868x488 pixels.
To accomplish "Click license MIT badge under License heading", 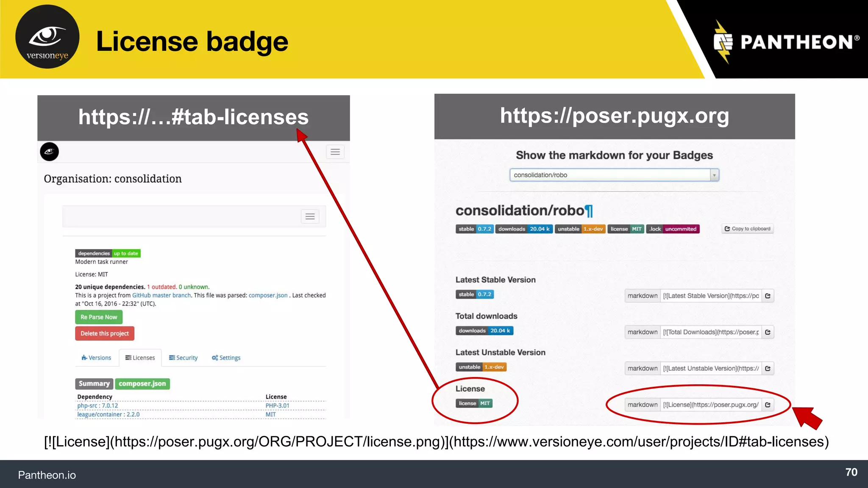I will click(x=474, y=403).
